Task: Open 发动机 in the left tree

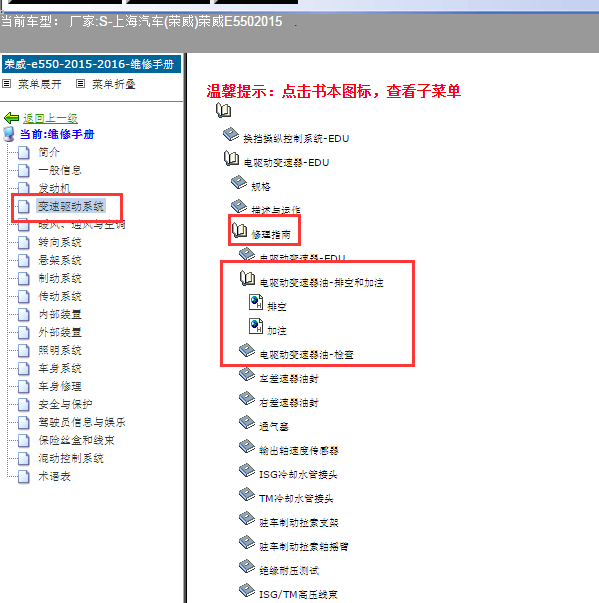Action: pyautogui.click(x=54, y=188)
